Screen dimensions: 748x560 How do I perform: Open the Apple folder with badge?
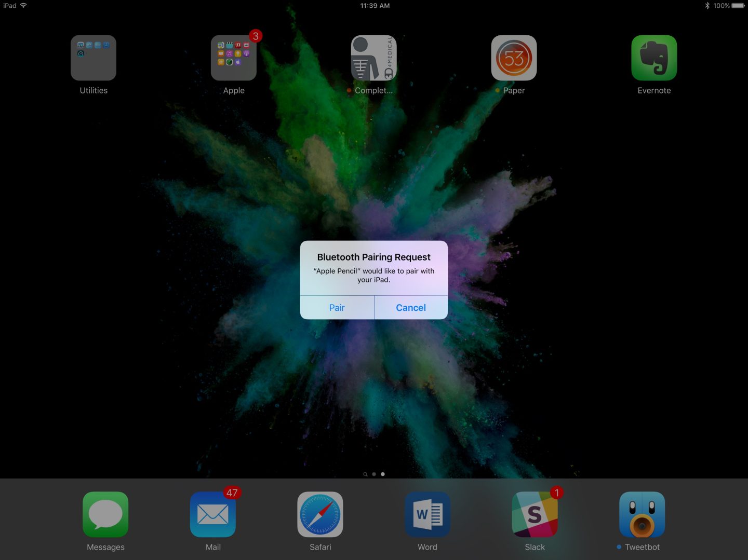tap(234, 58)
